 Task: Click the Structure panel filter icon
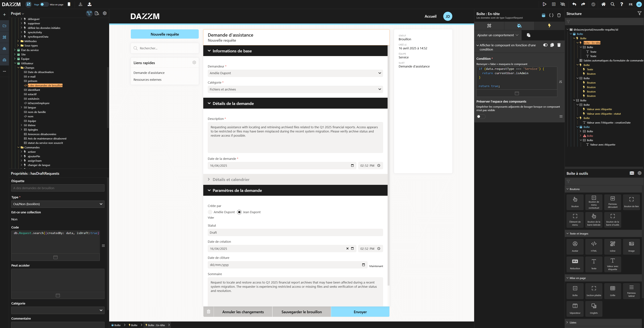coord(639,13)
